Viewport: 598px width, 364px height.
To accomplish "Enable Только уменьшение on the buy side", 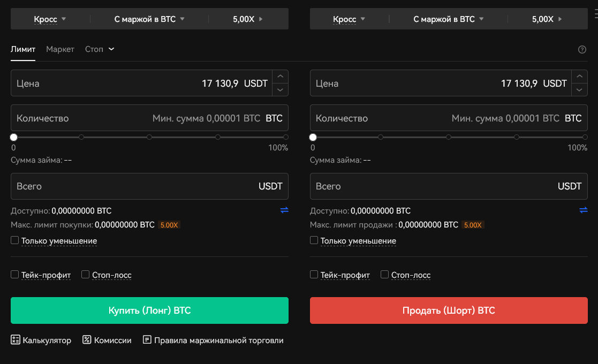I will pos(14,240).
